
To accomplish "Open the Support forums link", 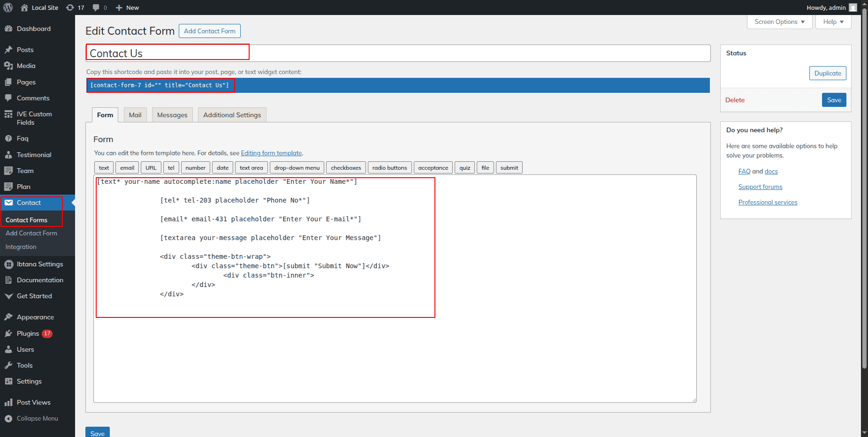I will click(760, 187).
